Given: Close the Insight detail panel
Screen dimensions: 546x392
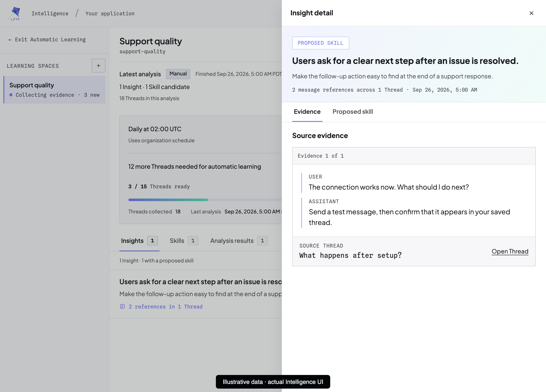Looking at the screenshot, I should click(x=531, y=13).
